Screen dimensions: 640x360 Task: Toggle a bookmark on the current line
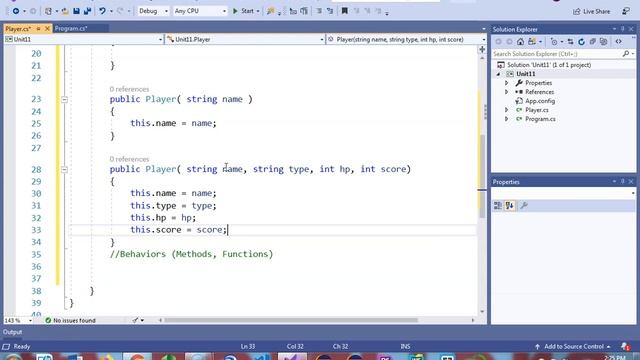(344, 11)
